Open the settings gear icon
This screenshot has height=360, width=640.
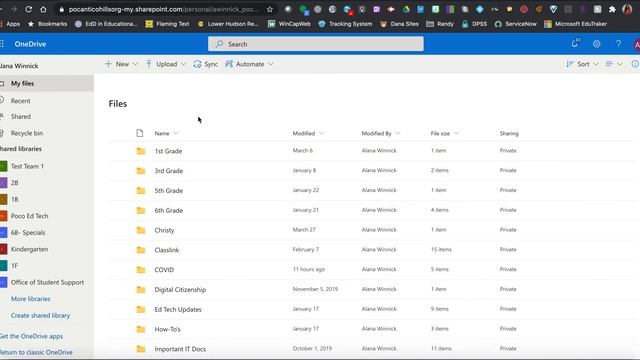[x=597, y=44]
